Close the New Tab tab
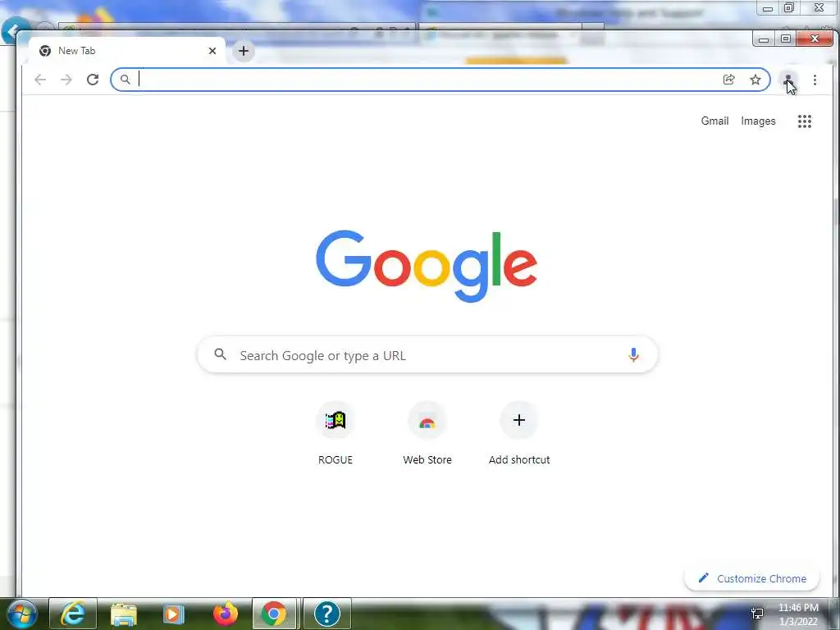The image size is (840, 630). point(212,51)
